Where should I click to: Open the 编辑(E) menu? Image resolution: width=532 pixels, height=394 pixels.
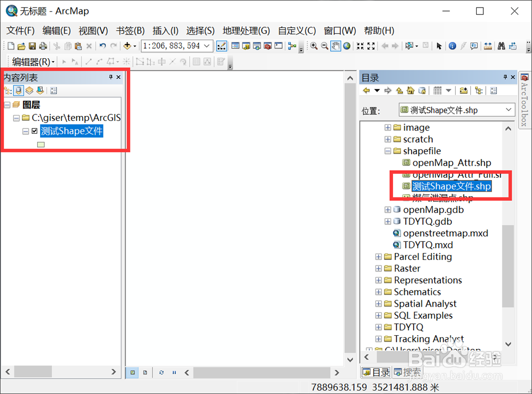pyautogui.click(x=56, y=31)
